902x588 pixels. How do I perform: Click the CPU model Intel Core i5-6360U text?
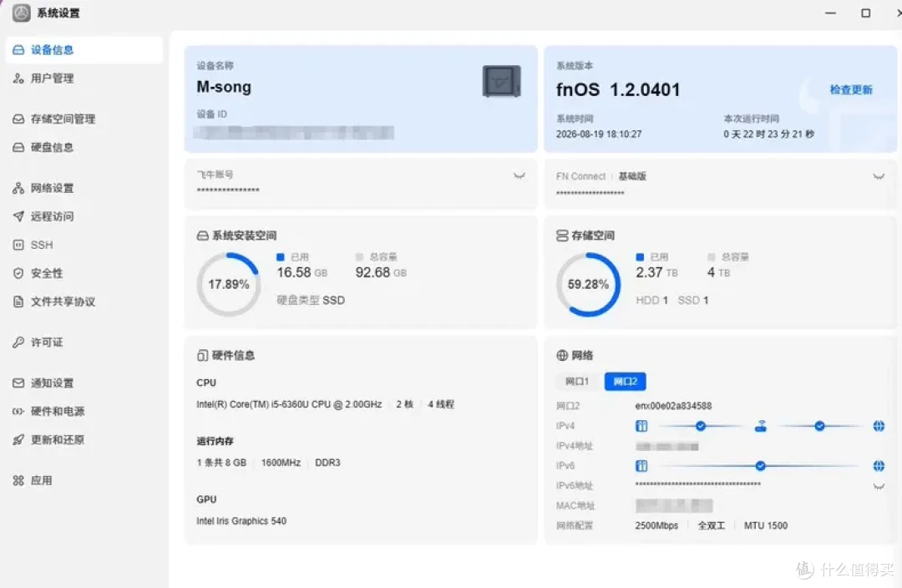289,404
